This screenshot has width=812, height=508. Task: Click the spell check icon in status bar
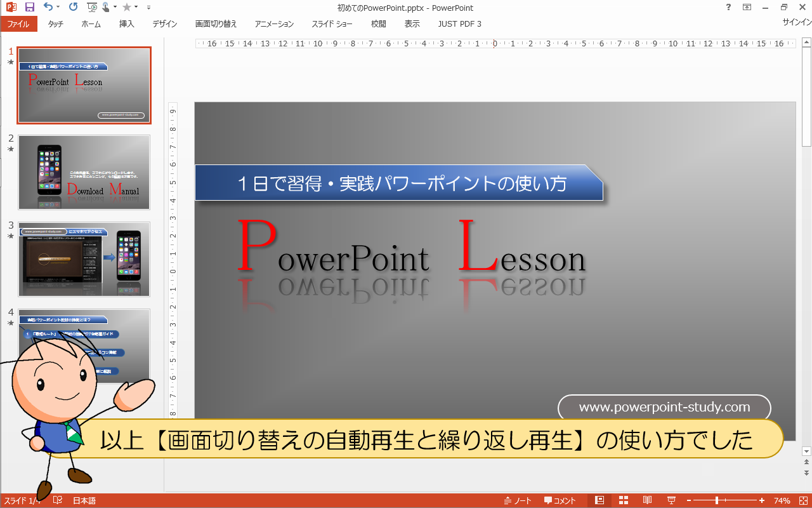[x=58, y=500]
